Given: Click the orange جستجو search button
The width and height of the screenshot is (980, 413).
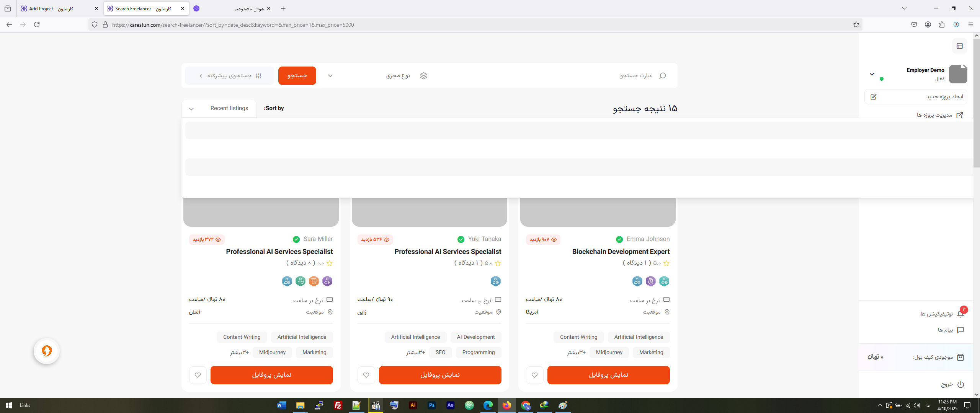Looking at the screenshot, I should pyautogui.click(x=297, y=76).
